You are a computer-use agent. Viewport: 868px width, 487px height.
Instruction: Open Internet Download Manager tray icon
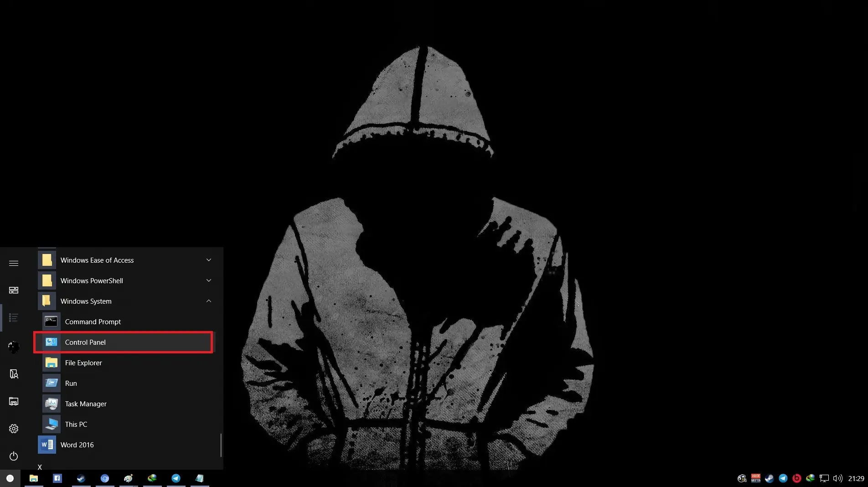coord(810,478)
